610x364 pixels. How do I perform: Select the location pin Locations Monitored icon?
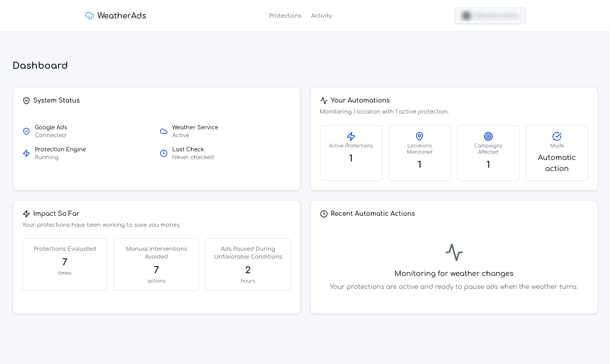click(420, 136)
